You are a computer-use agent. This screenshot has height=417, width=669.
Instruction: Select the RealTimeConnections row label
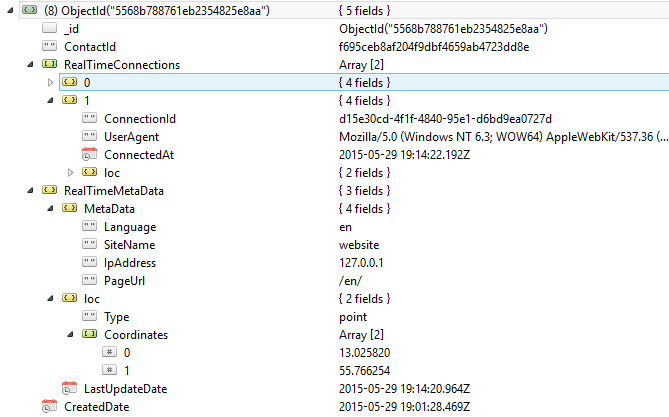click(122, 64)
